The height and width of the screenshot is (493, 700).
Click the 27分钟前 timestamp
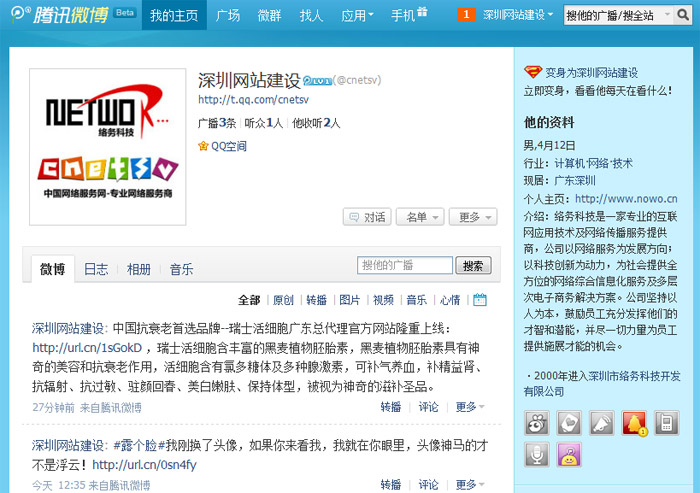[53, 408]
